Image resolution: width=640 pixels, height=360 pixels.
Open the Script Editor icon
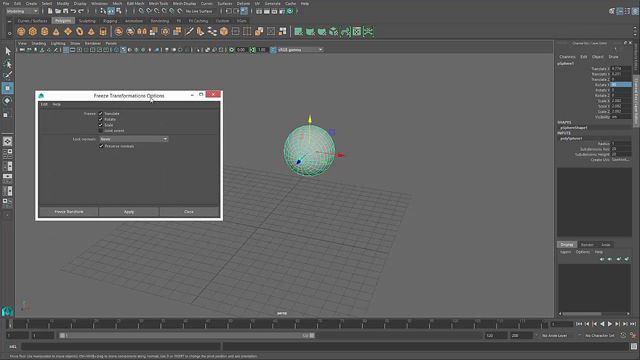(x=633, y=347)
